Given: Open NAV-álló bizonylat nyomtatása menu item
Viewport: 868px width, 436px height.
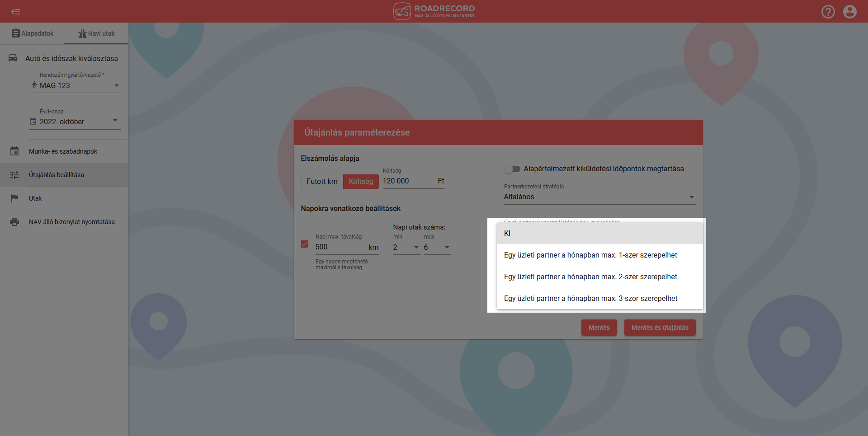Looking at the screenshot, I should [x=64, y=222].
